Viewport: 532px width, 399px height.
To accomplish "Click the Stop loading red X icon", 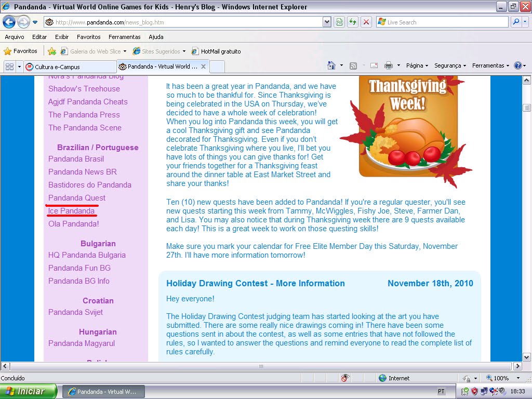I will point(366,22).
